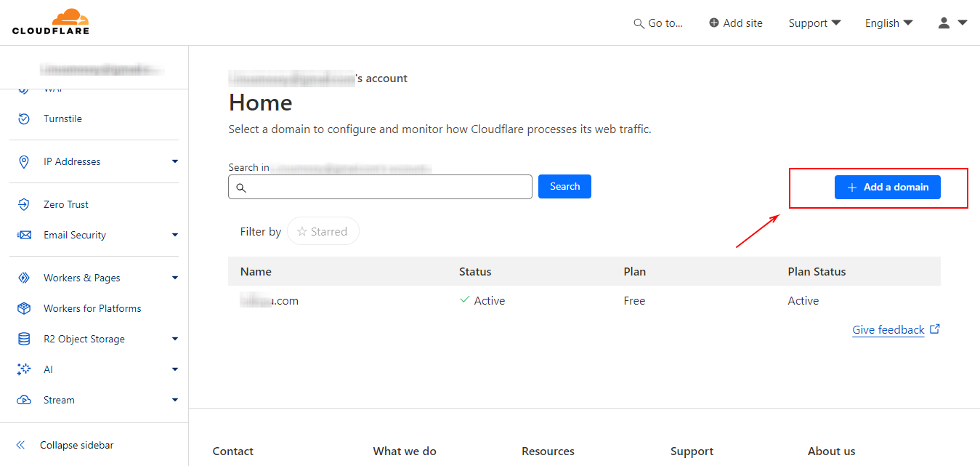Open the Go to... search
The image size is (980, 466).
tap(658, 23)
